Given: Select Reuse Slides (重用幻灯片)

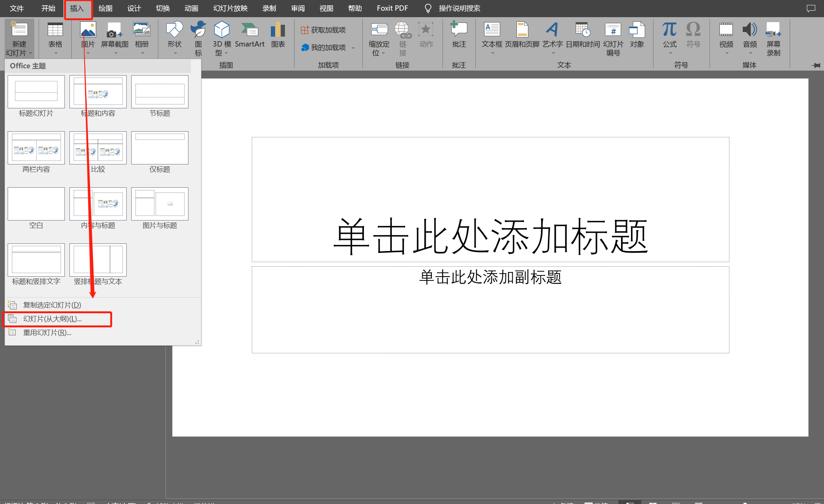Looking at the screenshot, I should pos(102,333).
